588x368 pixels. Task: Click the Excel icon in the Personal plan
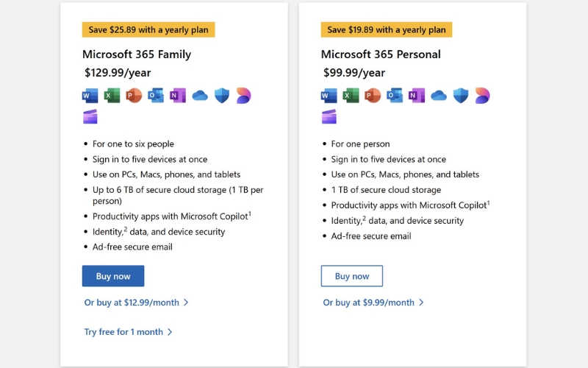click(x=351, y=96)
